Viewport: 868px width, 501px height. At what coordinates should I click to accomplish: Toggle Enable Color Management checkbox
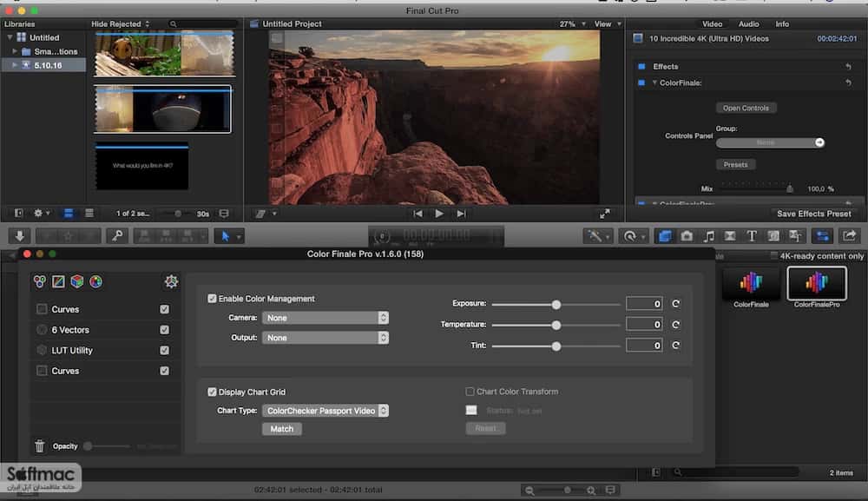[x=212, y=299]
